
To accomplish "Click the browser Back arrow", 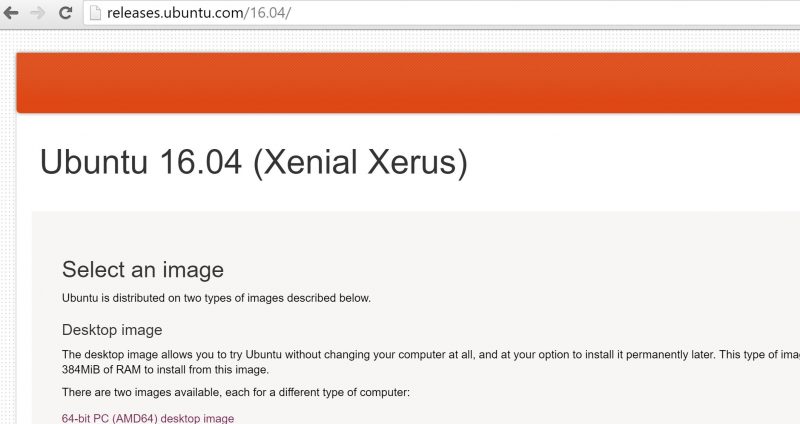I will tap(12, 14).
